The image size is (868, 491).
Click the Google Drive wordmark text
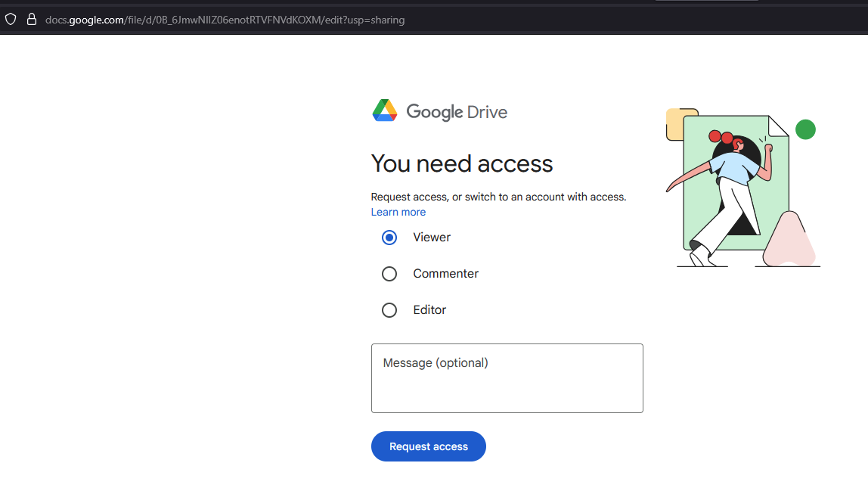457,112
